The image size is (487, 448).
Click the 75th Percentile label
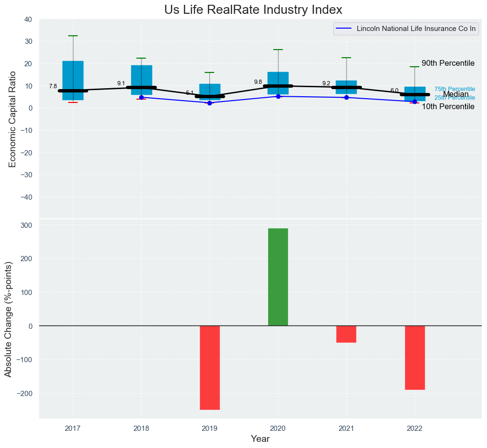(454, 89)
